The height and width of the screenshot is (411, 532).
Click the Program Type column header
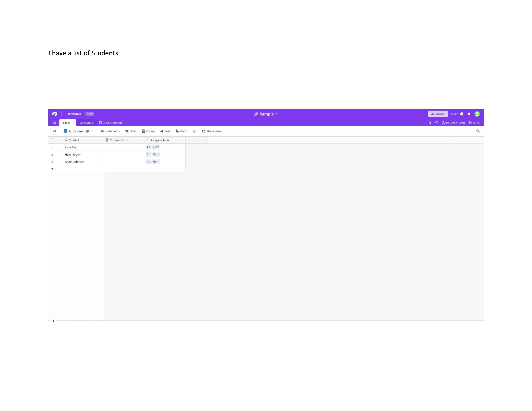click(x=165, y=140)
